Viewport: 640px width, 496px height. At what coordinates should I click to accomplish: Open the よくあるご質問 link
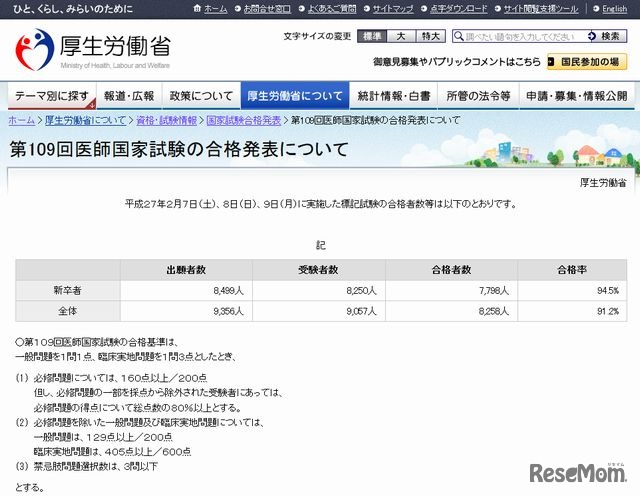pos(332,9)
